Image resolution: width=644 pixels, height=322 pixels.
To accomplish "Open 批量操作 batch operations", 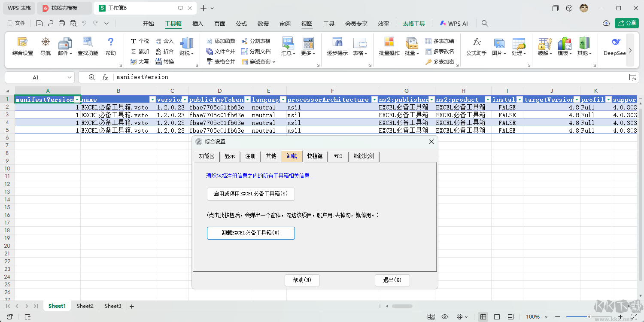I will coord(389,46).
